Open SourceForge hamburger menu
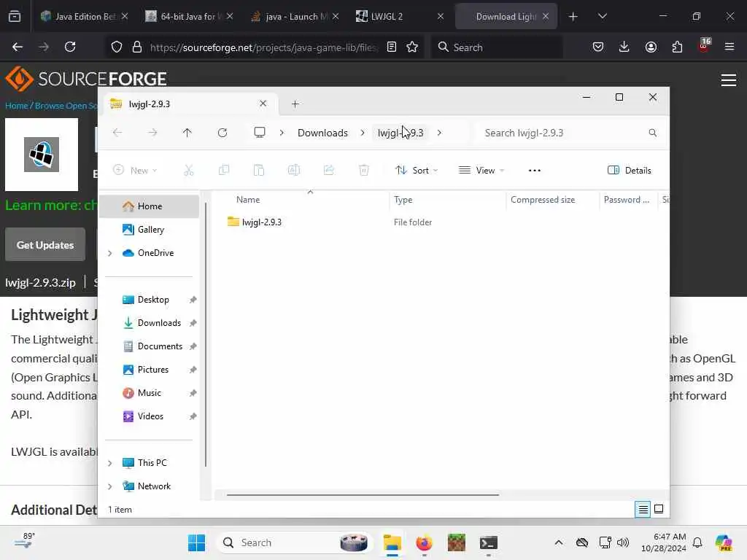Image resolution: width=747 pixels, height=560 pixels. pos(729,80)
